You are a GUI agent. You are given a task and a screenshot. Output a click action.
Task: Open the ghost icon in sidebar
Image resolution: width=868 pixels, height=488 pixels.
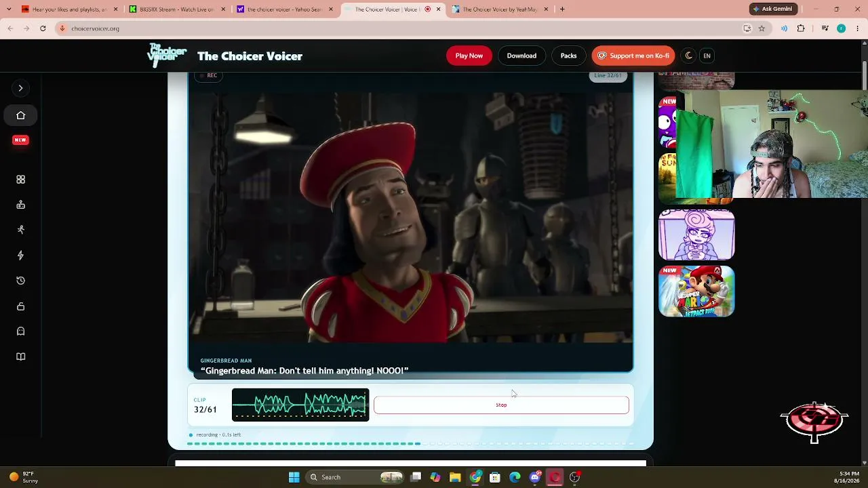[20, 331]
